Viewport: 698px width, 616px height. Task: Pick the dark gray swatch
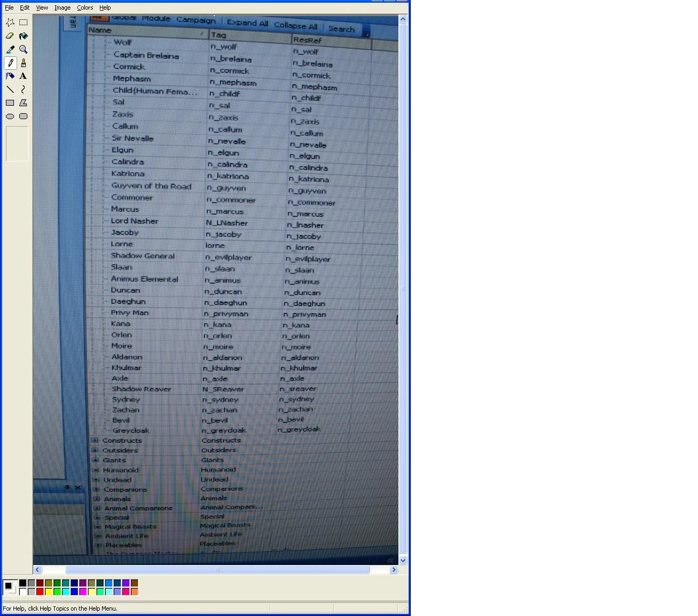point(31,583)
